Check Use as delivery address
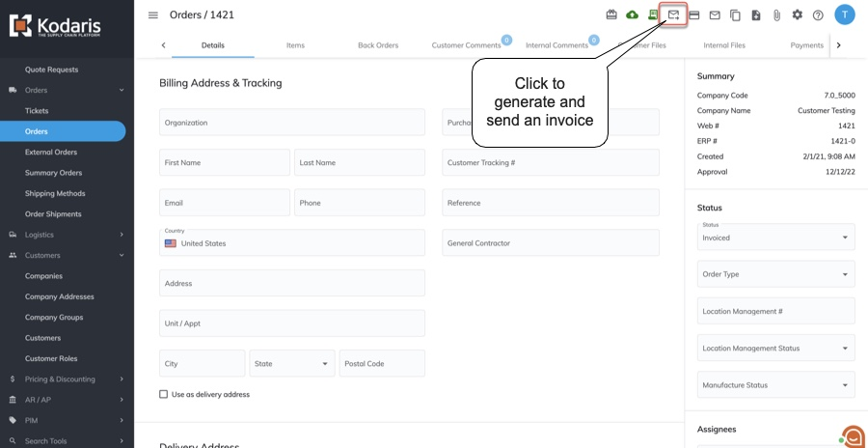This screenshot has height=448, width=868. click(163, 394)
